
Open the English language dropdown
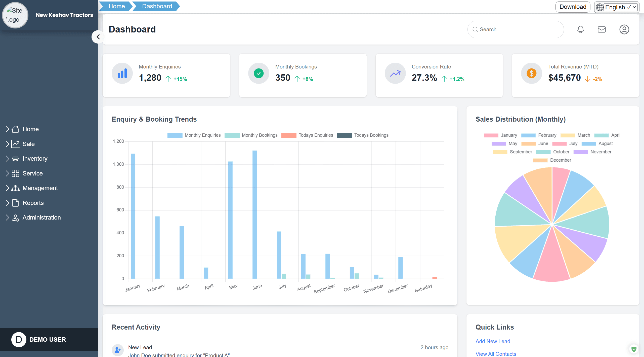617,7
